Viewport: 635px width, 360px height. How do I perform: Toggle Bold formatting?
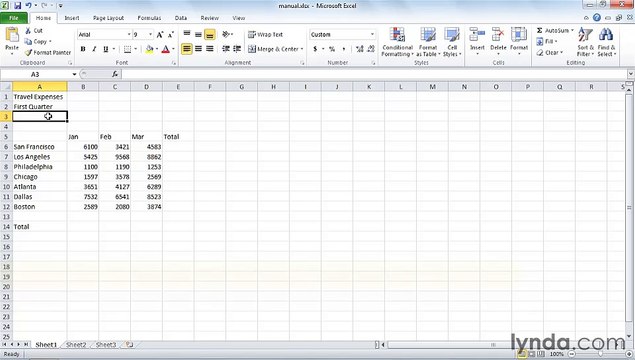83,49
